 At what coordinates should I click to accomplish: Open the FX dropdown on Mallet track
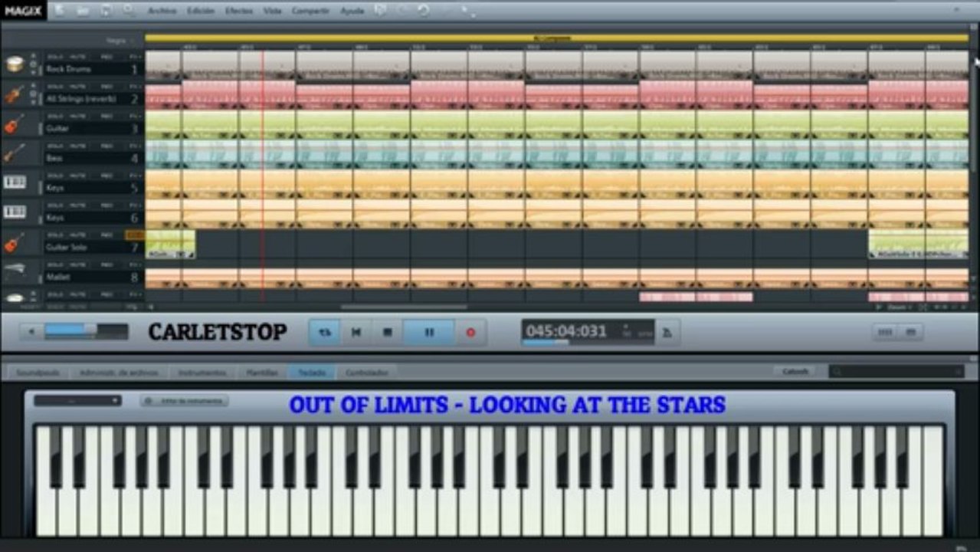point(135,264)
